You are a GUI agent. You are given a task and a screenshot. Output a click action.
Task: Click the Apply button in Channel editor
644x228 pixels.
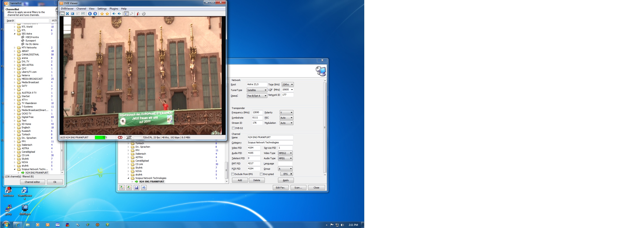coord(286,180)
